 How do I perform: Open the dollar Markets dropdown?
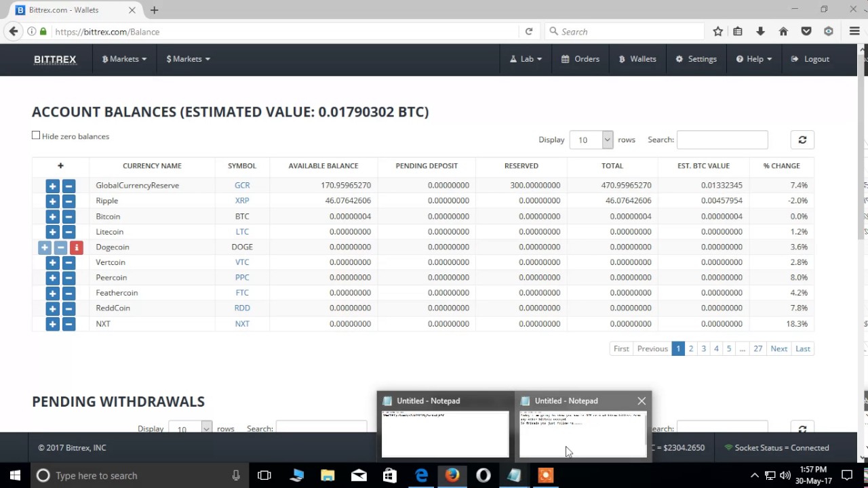188,59
